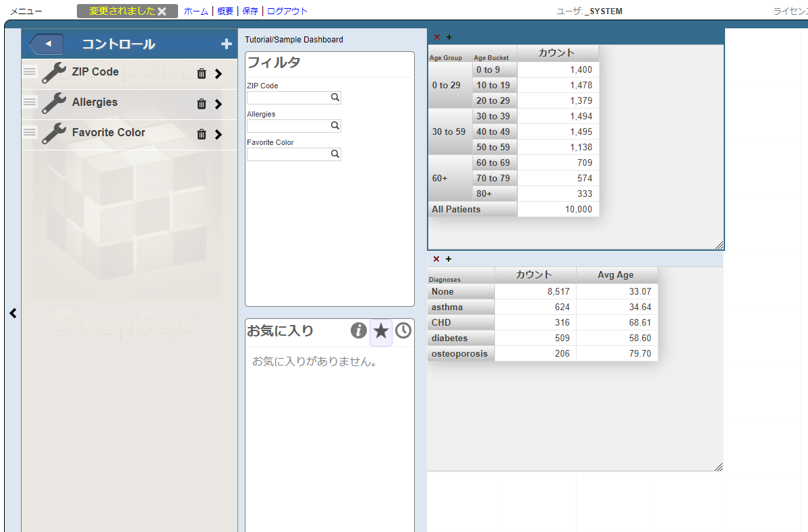808x532 pixels.
Task: Open the メニュー menu
Action: coord(26,11)
